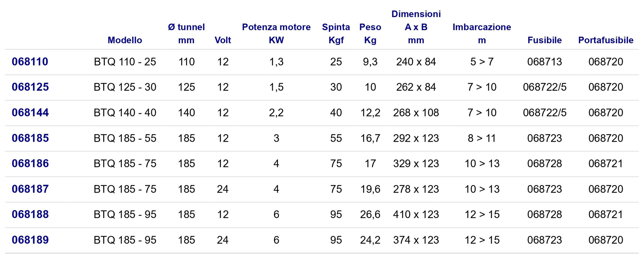Open product code 068125 link

coord(30,87)
